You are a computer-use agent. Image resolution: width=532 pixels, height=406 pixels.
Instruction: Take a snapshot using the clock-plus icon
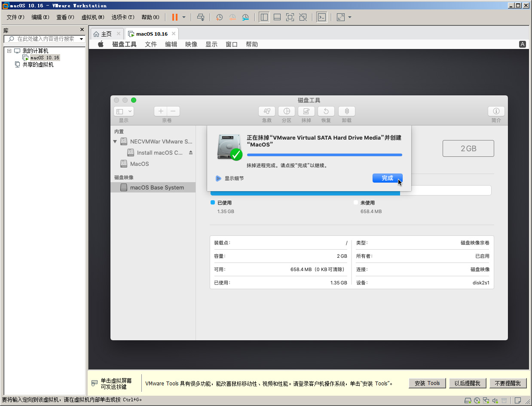tap(219, 17)
